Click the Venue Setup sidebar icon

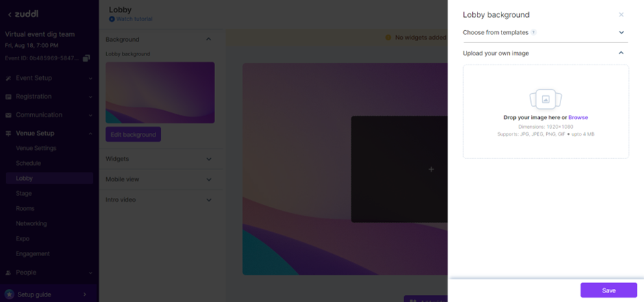point(8,134)
